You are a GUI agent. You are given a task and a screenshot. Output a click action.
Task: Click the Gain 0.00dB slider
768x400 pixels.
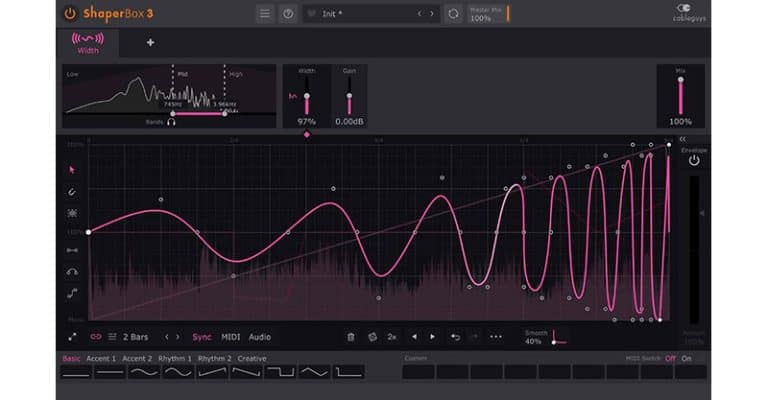[349, 96]
